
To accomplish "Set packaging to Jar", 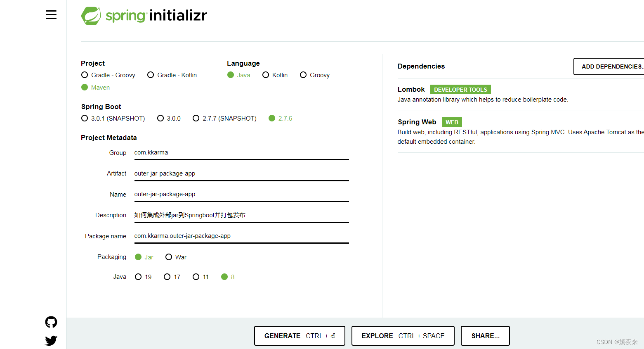I will [144, 257].
